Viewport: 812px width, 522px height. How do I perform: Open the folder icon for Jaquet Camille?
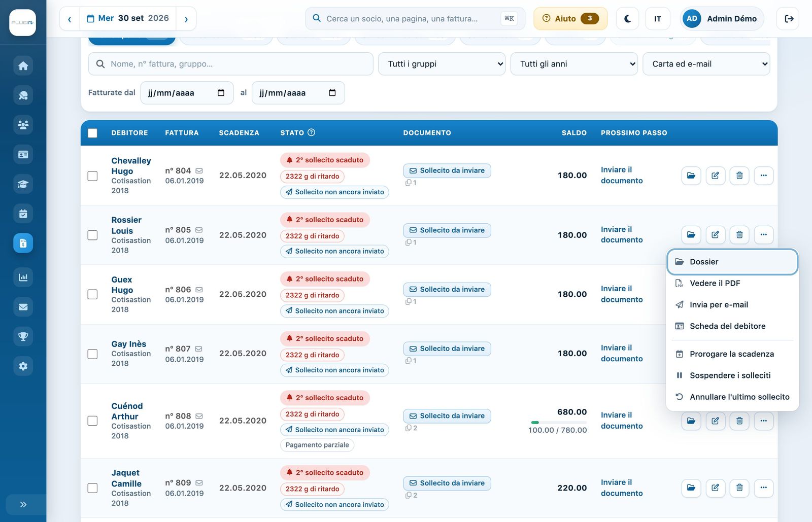point(691,488)
